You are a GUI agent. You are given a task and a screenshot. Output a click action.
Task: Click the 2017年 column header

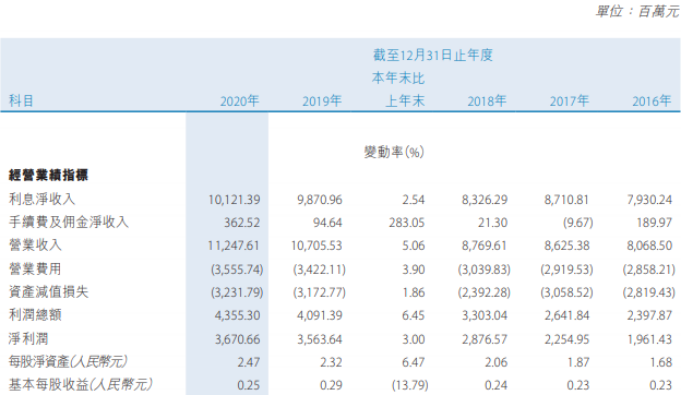[569, 101]
